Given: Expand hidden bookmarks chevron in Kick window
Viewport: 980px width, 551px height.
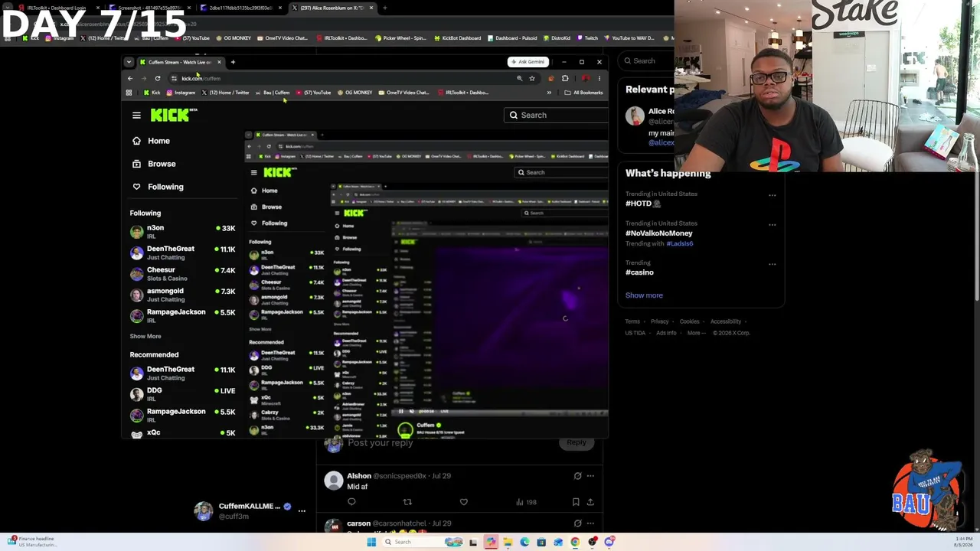Looking at the screenshot, I should click(549, 93).
